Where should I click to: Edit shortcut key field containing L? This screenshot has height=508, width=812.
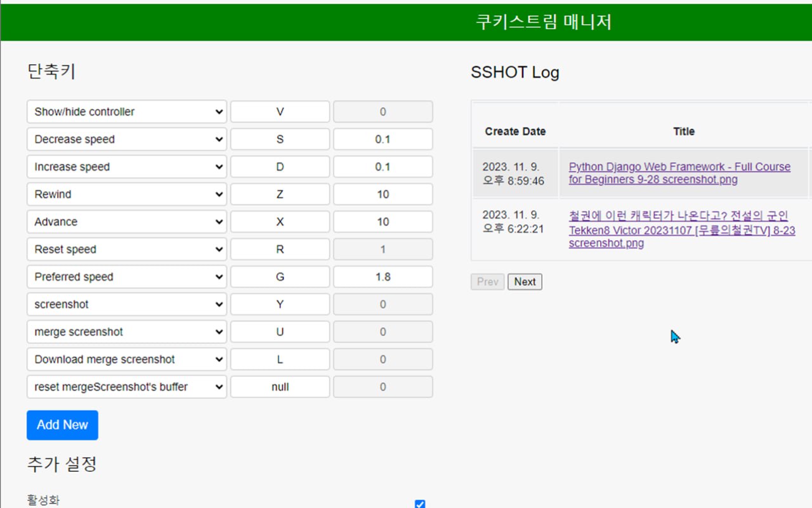click(x=280, y=359)
